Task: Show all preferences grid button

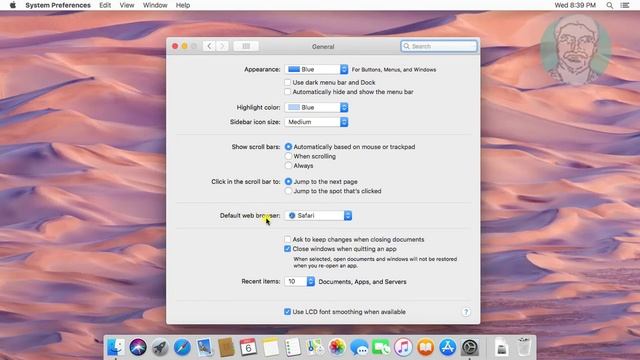Action: pyautogui.click(x=246, y=46)
